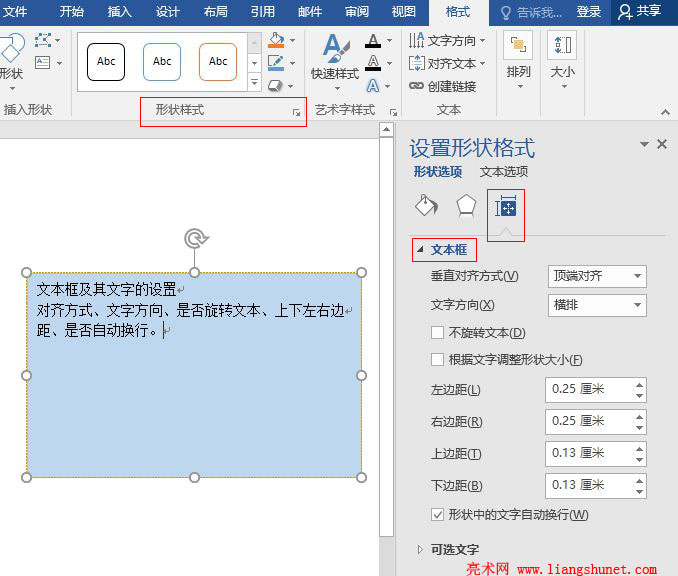This screenshot has width=678, height=576.
Task: Apply the blue outline Abc shape style
Action: [162, 62]
